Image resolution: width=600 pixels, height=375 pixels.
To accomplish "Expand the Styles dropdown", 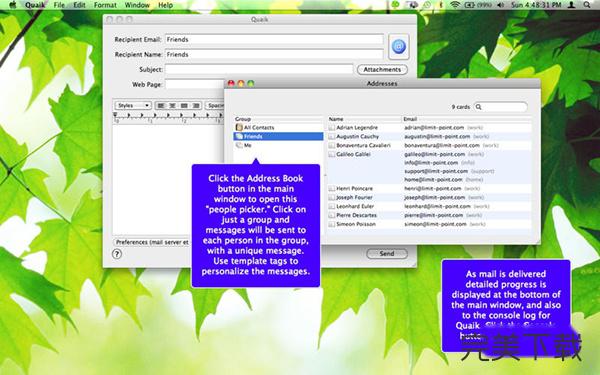I will pyautogui.click(x=133, y=106).
